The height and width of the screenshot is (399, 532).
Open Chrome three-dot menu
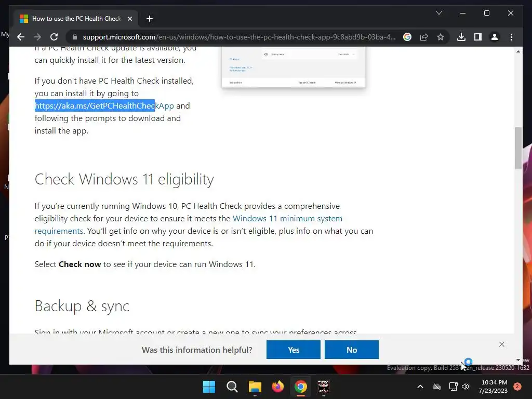click(x=511, y=37)
